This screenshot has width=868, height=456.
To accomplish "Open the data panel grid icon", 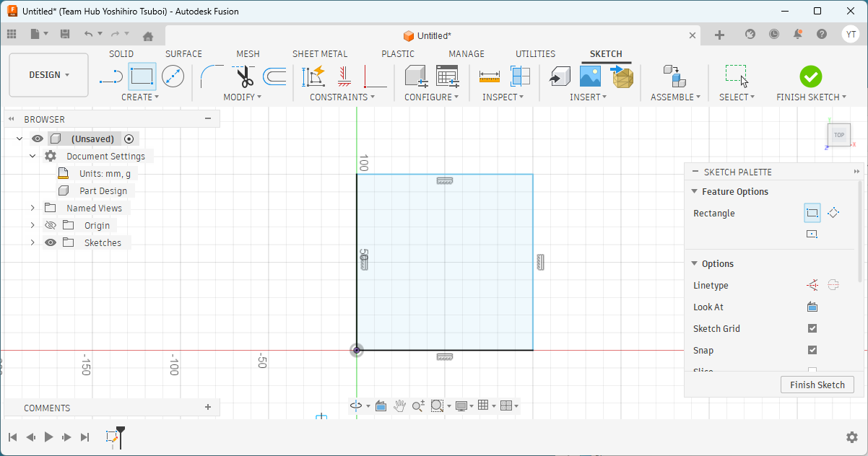I will 12,34.
